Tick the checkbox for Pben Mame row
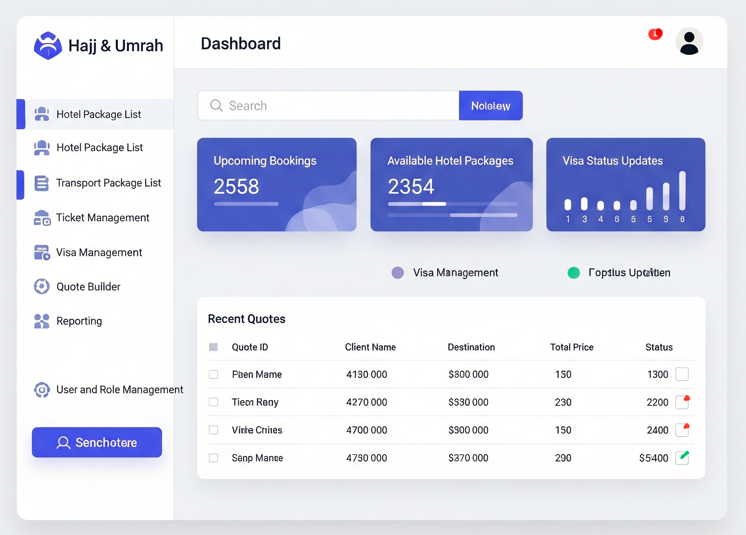The width and height of the screenshot is (746, 535). pyautogui.click(x=213, y=375)
